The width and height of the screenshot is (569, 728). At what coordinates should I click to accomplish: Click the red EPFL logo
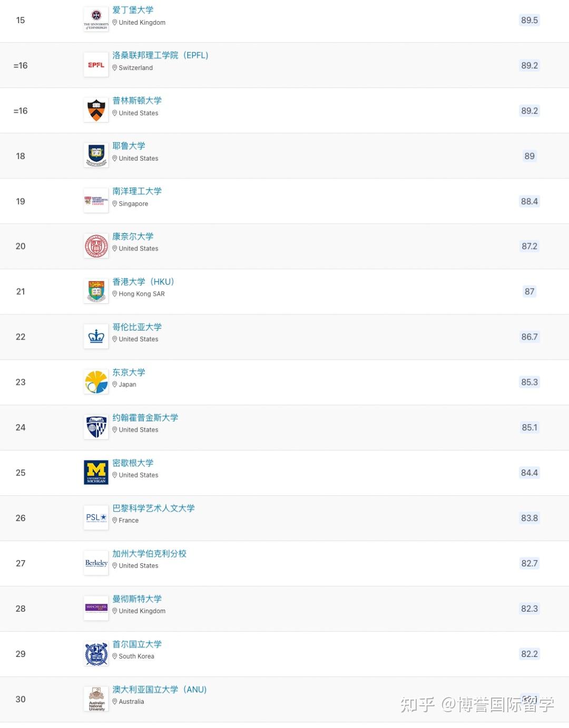[x=96, y=65]
